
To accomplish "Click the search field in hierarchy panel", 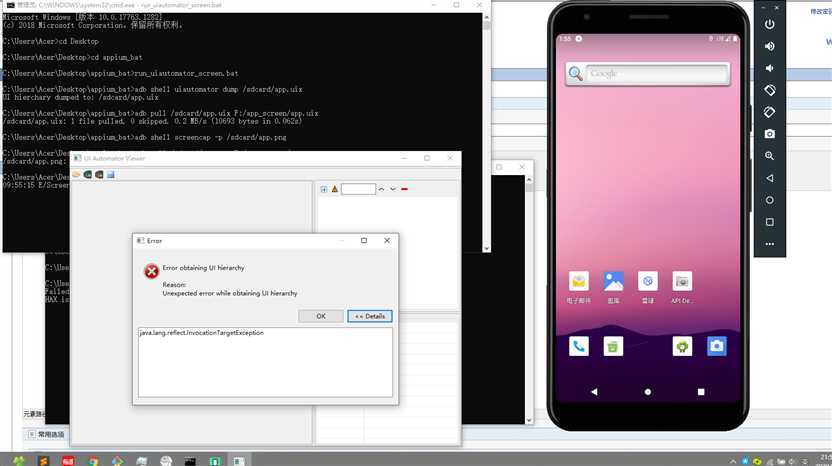I will [x=358, y=189].
